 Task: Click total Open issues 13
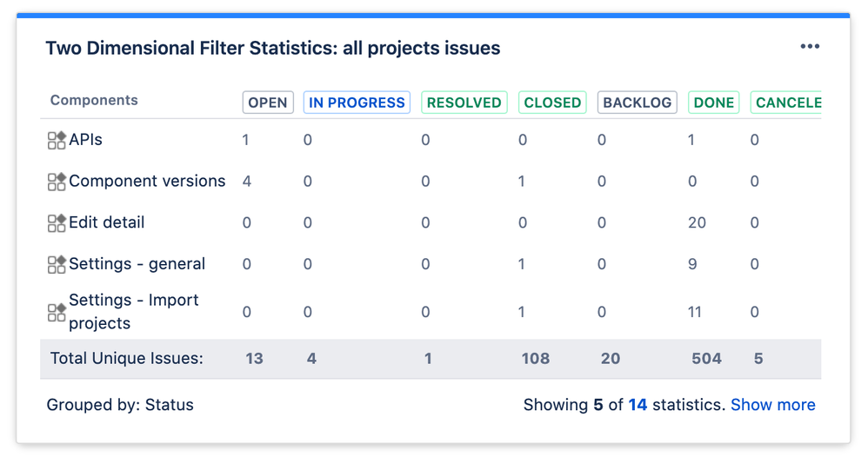point(254,359)
